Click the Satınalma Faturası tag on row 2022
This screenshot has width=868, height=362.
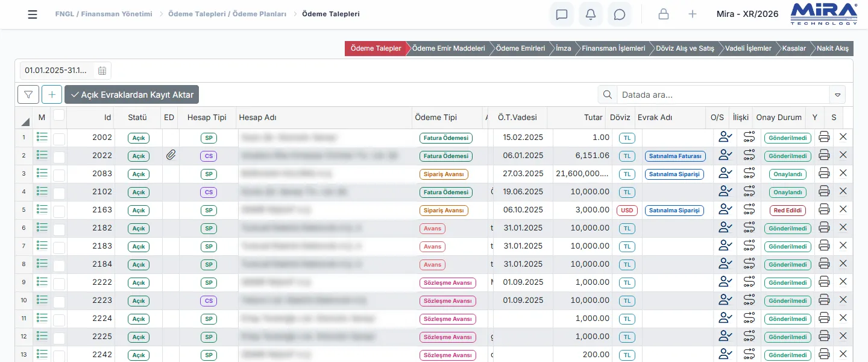(x=675, y=156)
